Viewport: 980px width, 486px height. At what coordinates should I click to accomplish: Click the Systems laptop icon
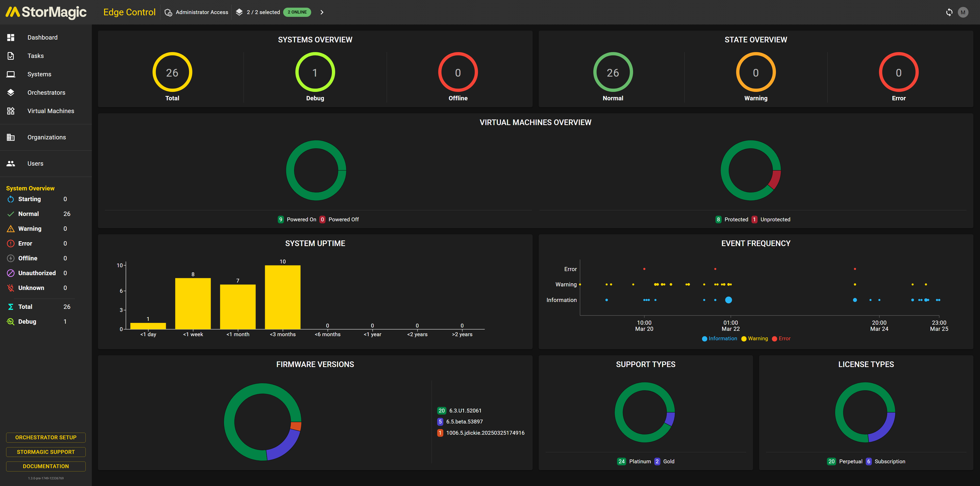click(x=11, y=74)
